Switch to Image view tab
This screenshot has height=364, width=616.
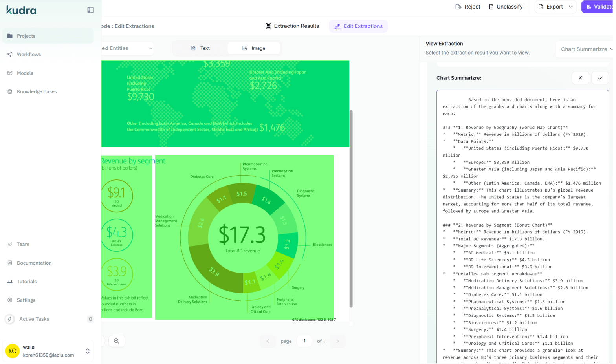click(x=254, y=48)
